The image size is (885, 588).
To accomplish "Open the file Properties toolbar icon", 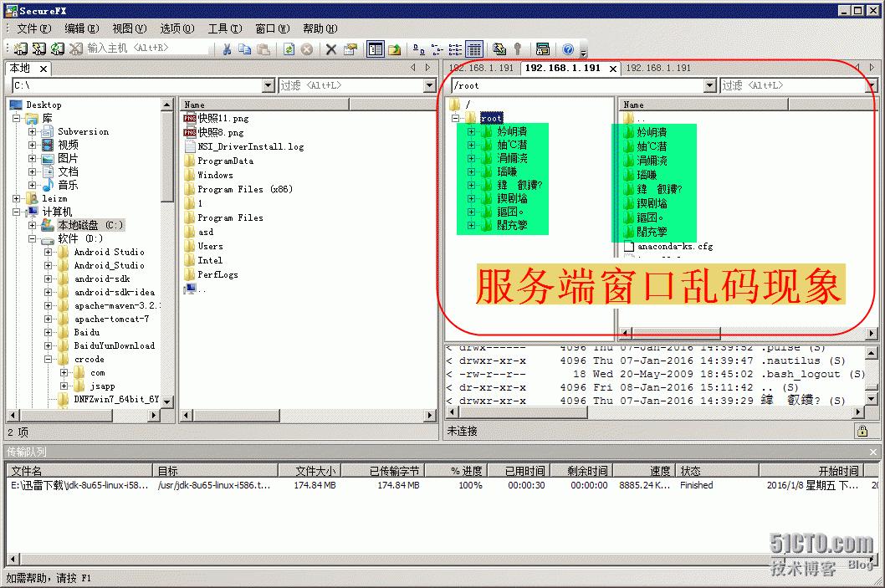I will pos(349,49).
